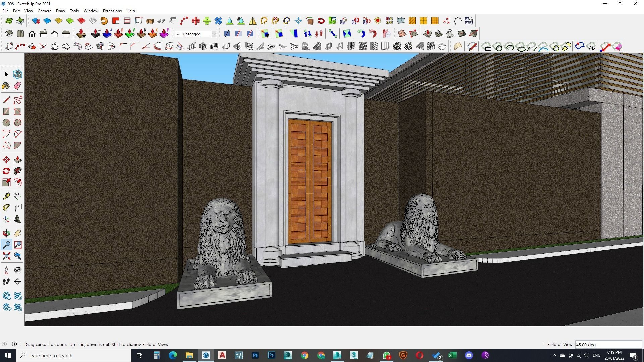The width and height of the screenshot is (644, 362).
Task: Choose the Paint Bucket tool
Action: (6, 86)
